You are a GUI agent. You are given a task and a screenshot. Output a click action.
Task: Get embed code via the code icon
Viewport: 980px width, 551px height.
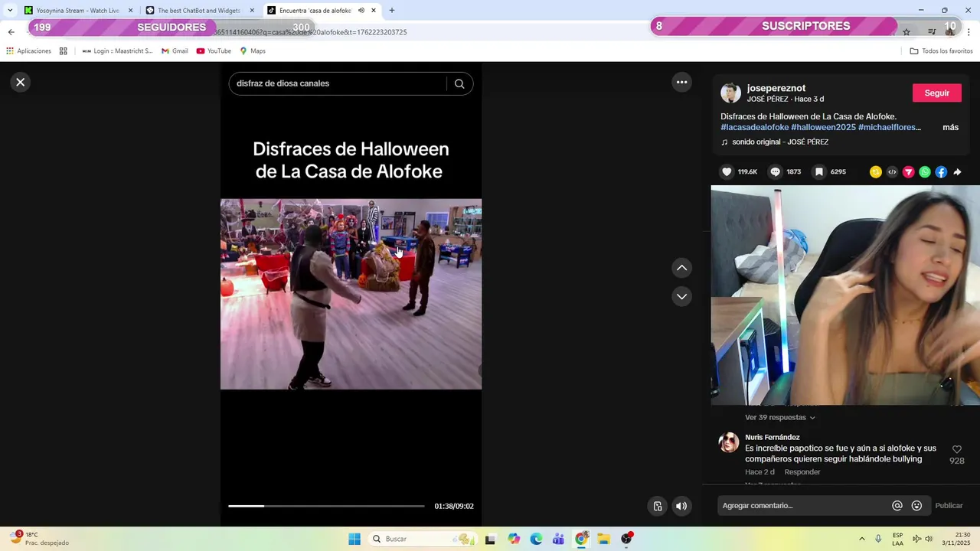tap(892, 172)
